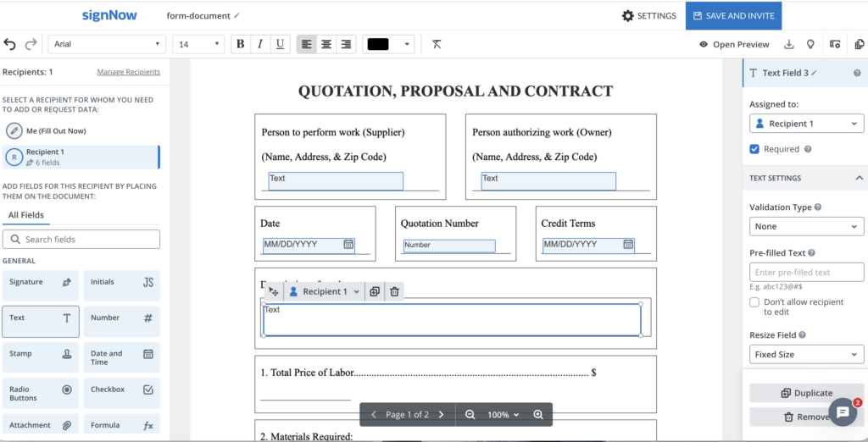The width and height of the screenshot is (868, 442).
Task: Open font size 14 dropdown
Action: pyautogui.click(x=198, y=44)
